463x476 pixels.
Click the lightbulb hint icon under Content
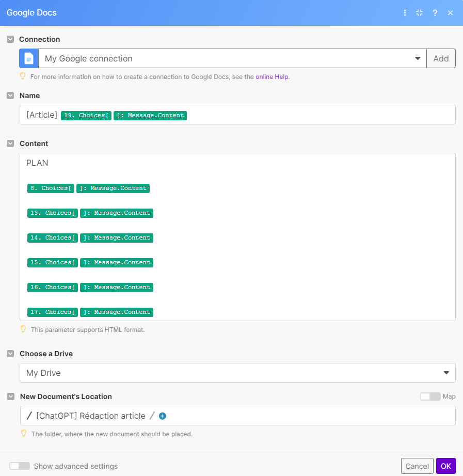point(23,329)
